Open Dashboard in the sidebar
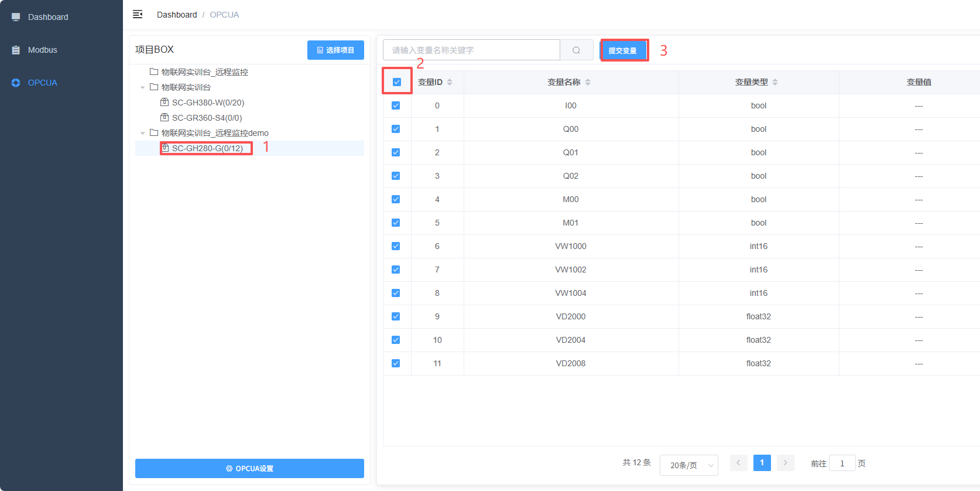The image size is (980, 491). pos(48,17)
